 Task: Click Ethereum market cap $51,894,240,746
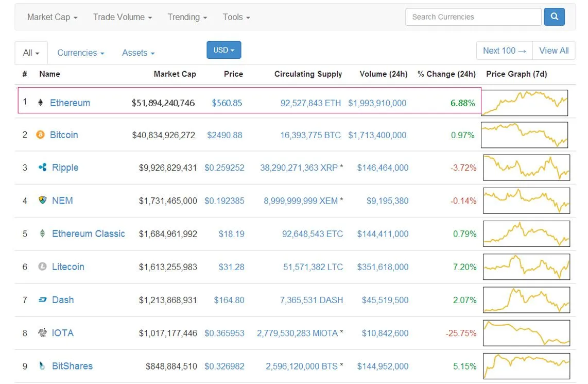(163, 103)
